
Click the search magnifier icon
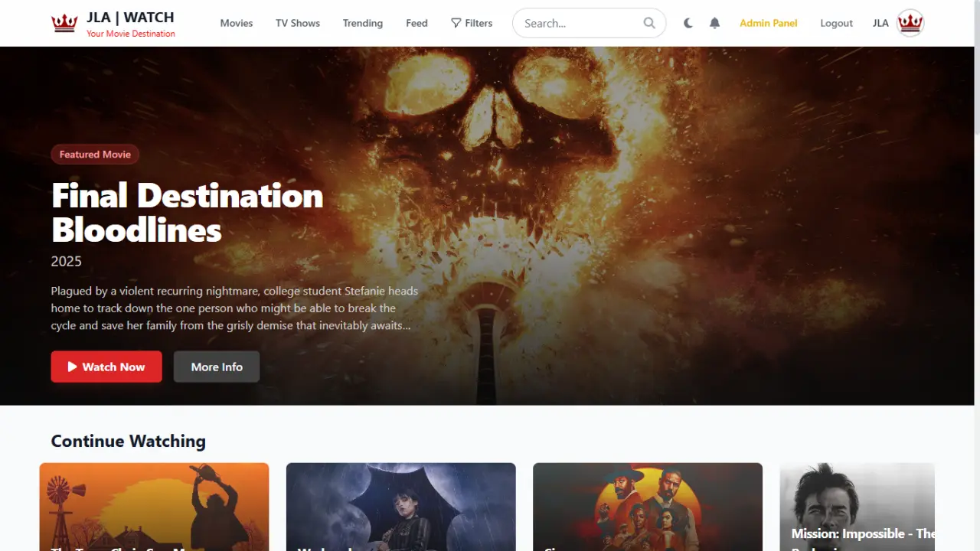[x=649, y=23]
